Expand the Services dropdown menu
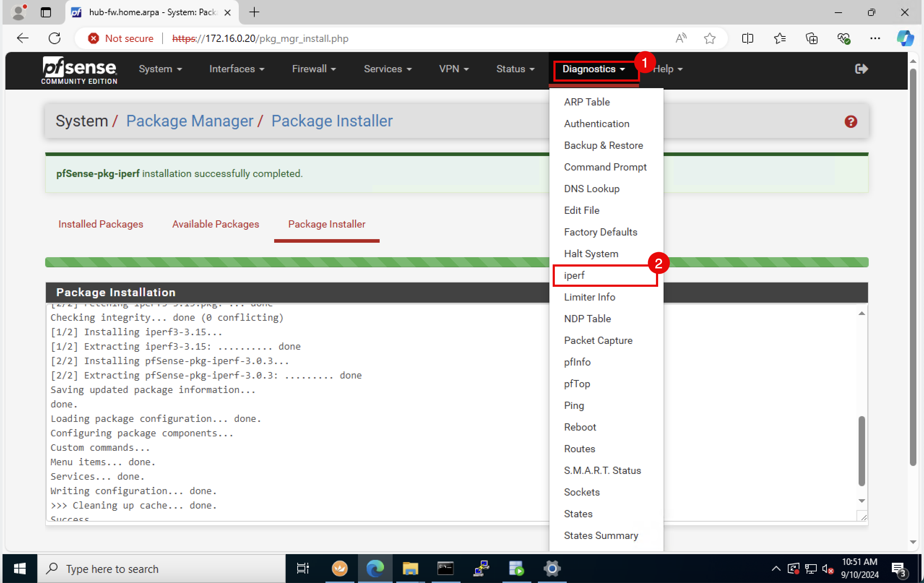 pos(387,69)
